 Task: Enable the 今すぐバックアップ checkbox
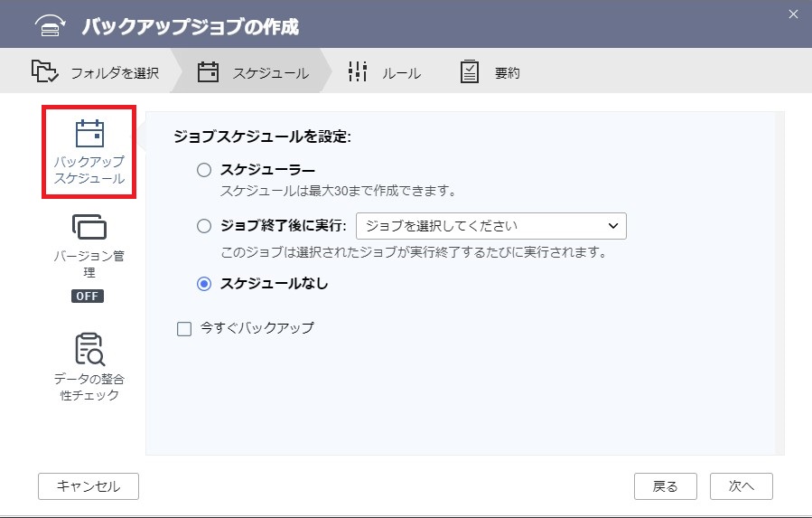click(184, 329)
